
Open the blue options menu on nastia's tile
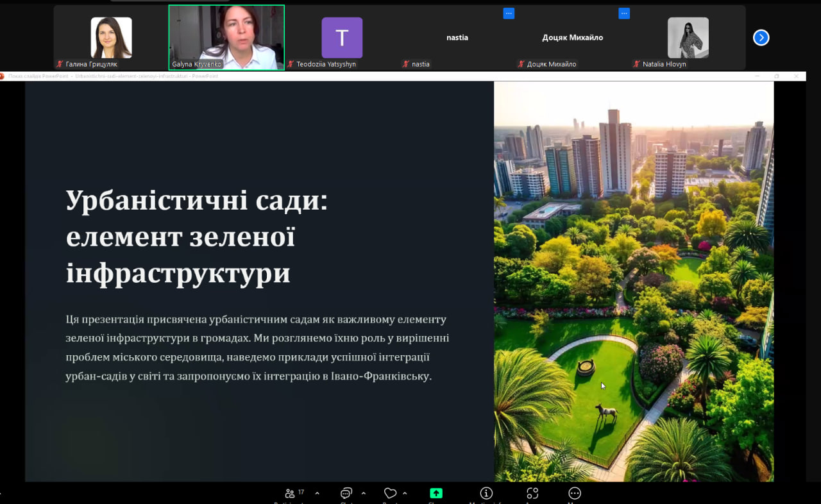[x=509, y=13]
